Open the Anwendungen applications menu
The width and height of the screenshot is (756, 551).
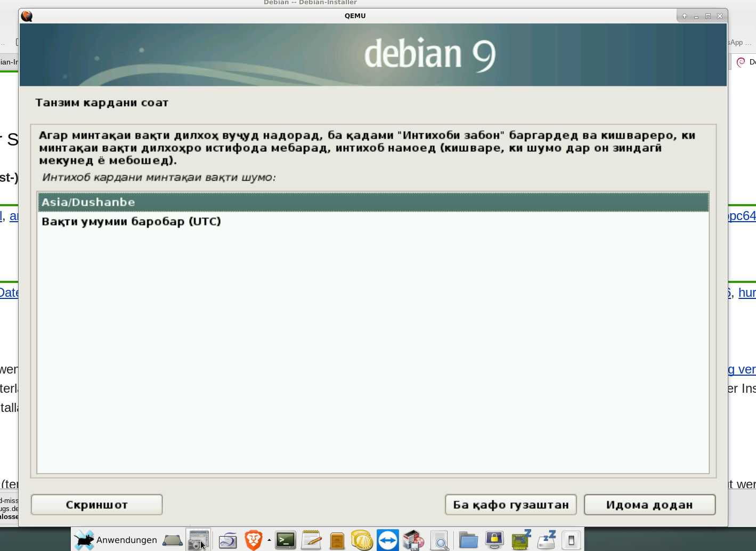[115, 540]
